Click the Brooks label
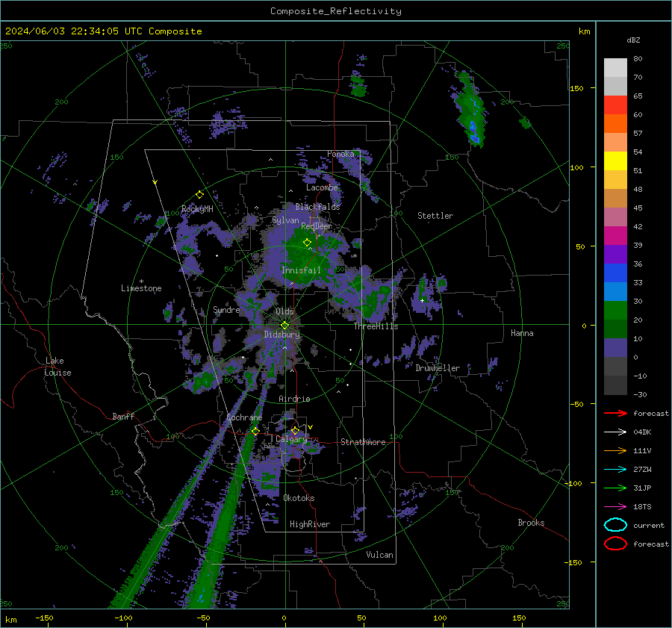The image size is (672, 628). point(531,523)
